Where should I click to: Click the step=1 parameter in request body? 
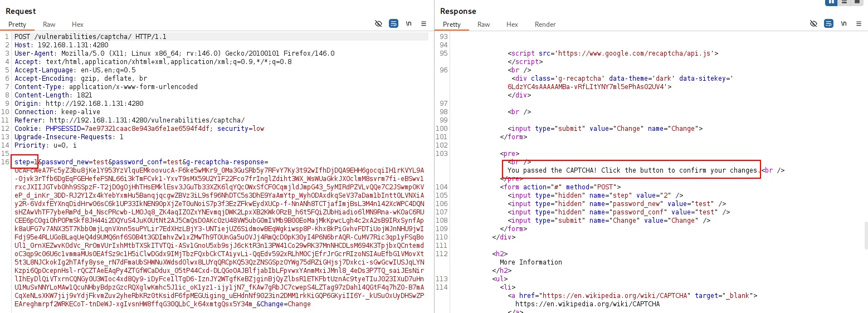coord(26,162)
